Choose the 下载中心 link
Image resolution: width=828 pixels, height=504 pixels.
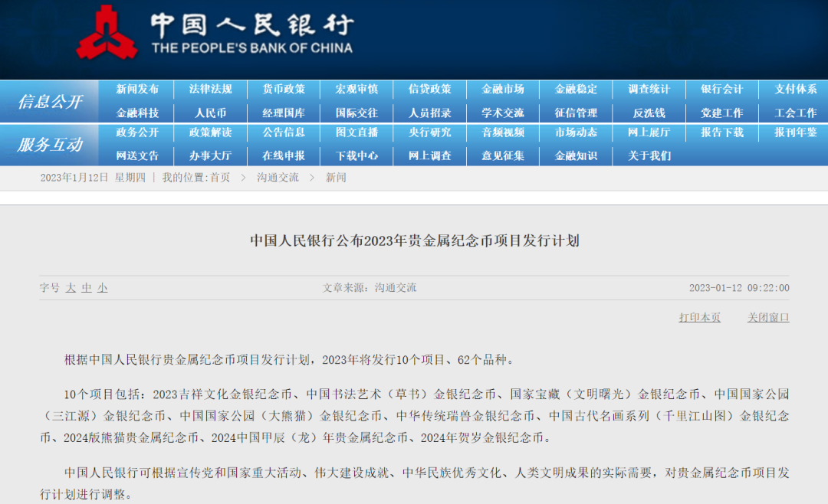click(357, 156)
